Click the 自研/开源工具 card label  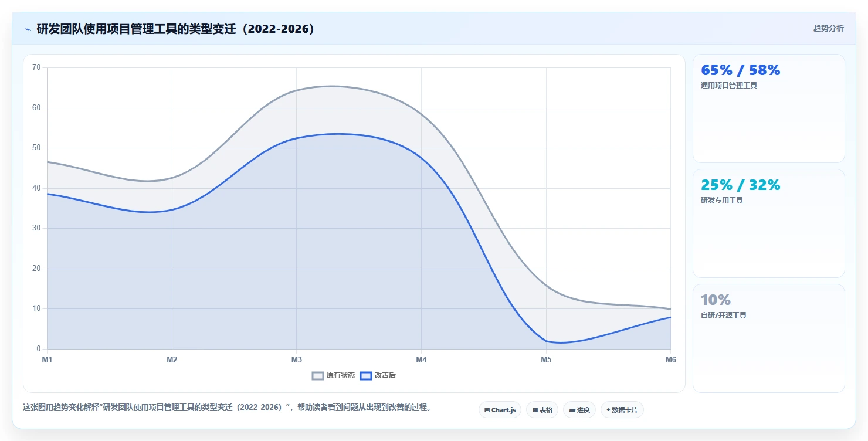[x=724, y=316]
